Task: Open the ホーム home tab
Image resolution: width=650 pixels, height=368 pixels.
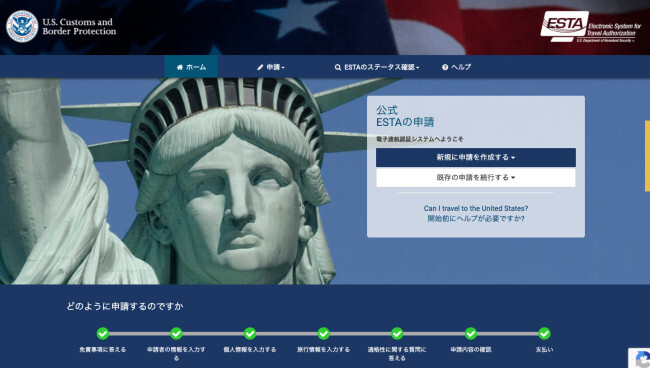Action: click(x=191, y=67)
